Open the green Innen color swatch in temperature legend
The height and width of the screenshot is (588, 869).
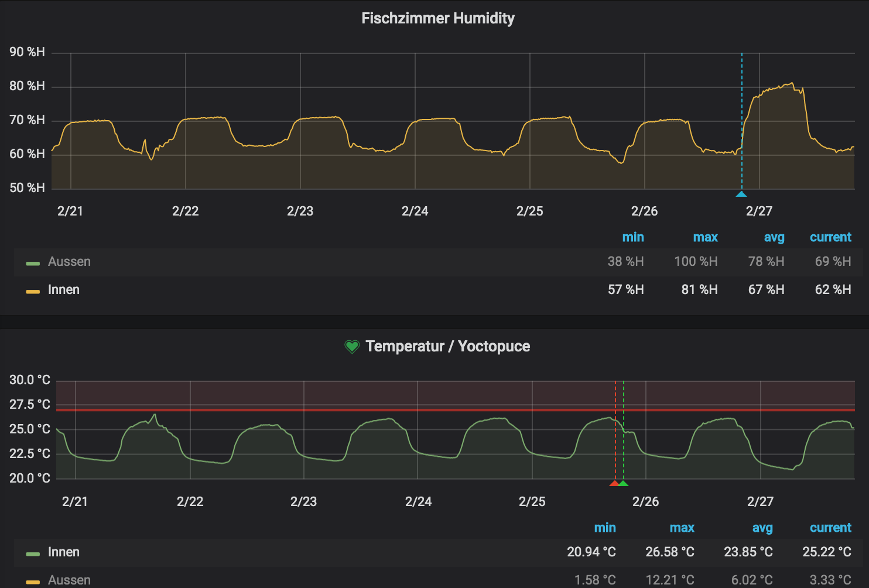coord(33,554)
